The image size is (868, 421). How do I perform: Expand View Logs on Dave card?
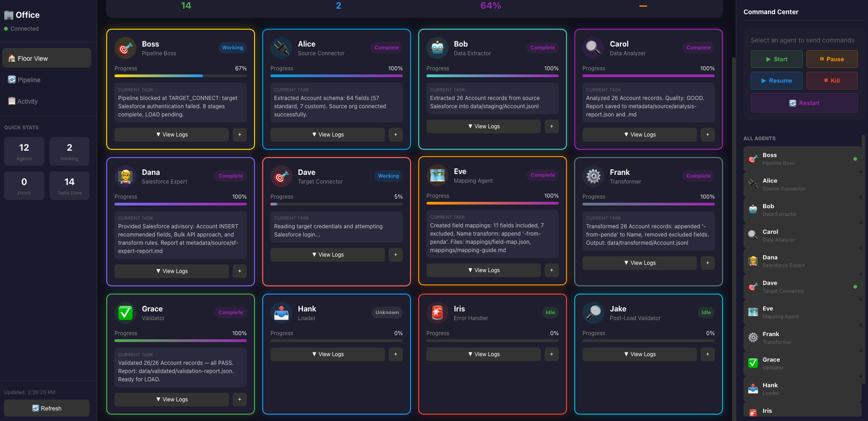[327, 255]
